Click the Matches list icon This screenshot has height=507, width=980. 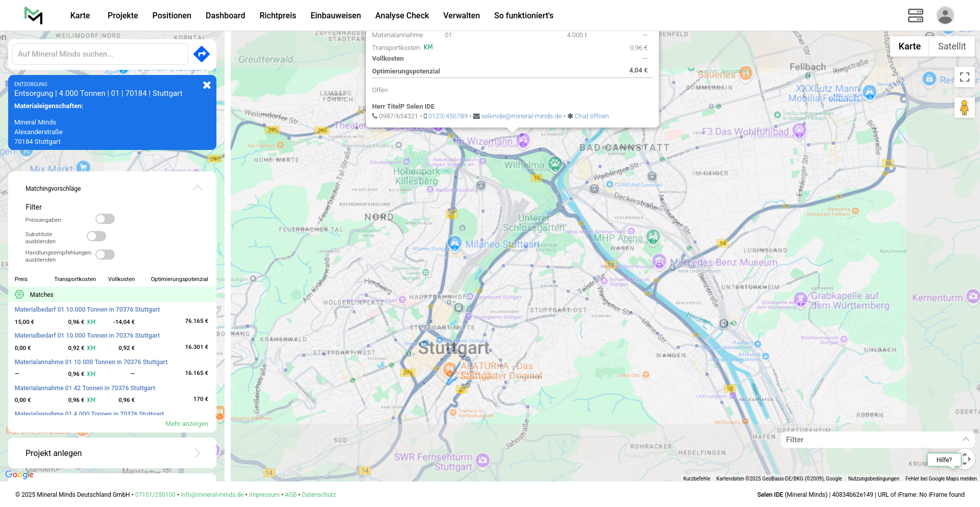tap(19, 294)
